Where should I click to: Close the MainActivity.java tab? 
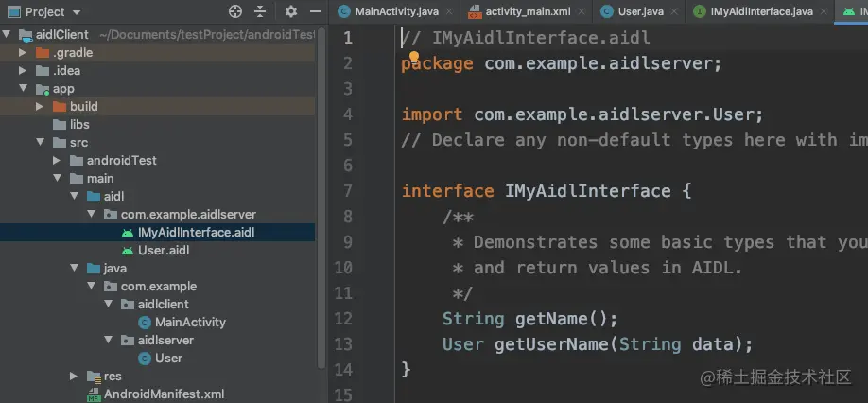pos(449,11)
